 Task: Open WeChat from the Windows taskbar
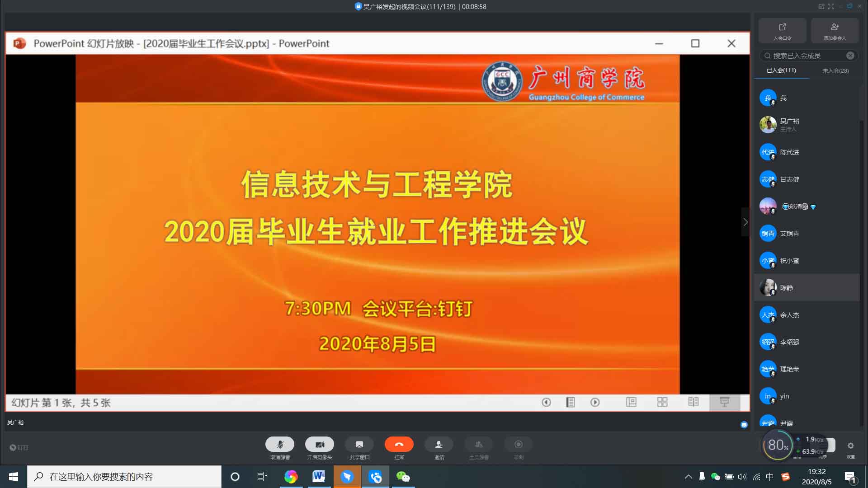coord(403,477)
